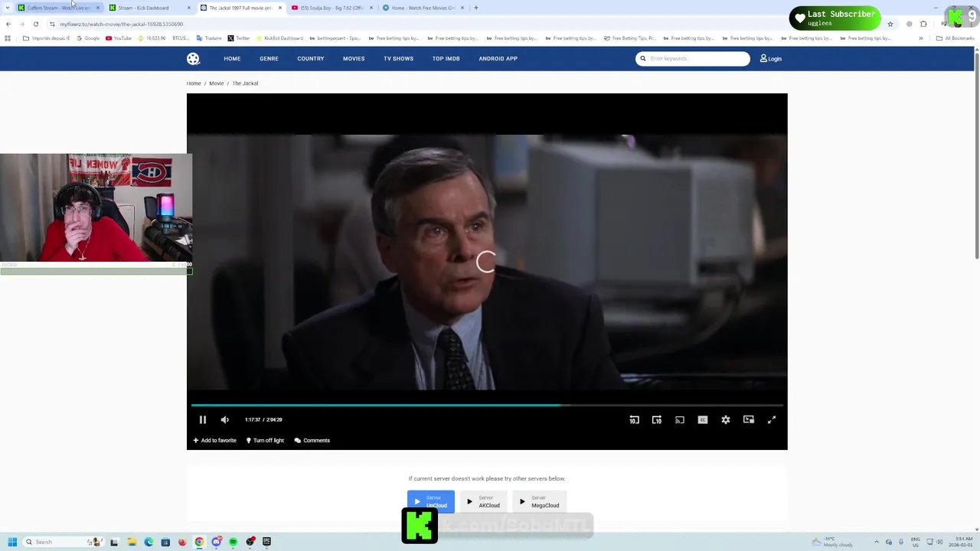Select the UpCloud server
The height and width of the screenshot is (551, 980).
point(431,501)
